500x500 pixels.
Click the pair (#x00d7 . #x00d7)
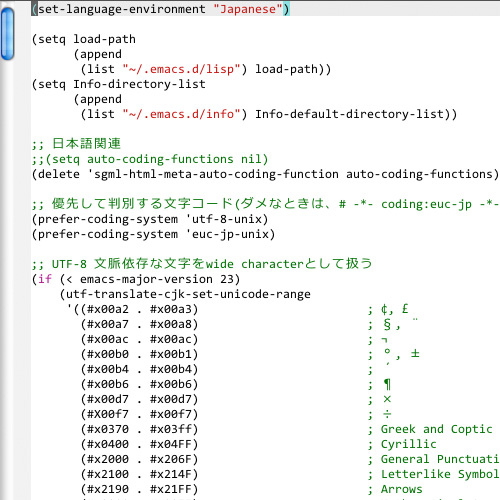[139, 399]
